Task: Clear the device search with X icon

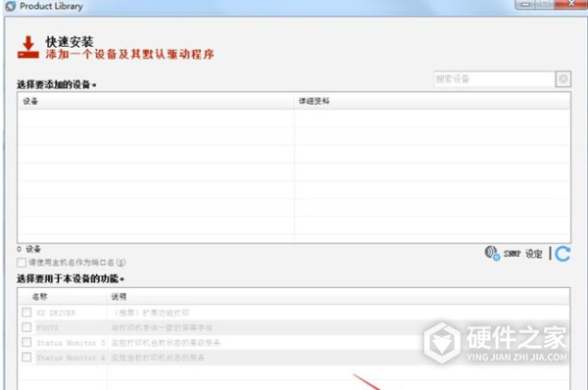Action: pos(563,78)
